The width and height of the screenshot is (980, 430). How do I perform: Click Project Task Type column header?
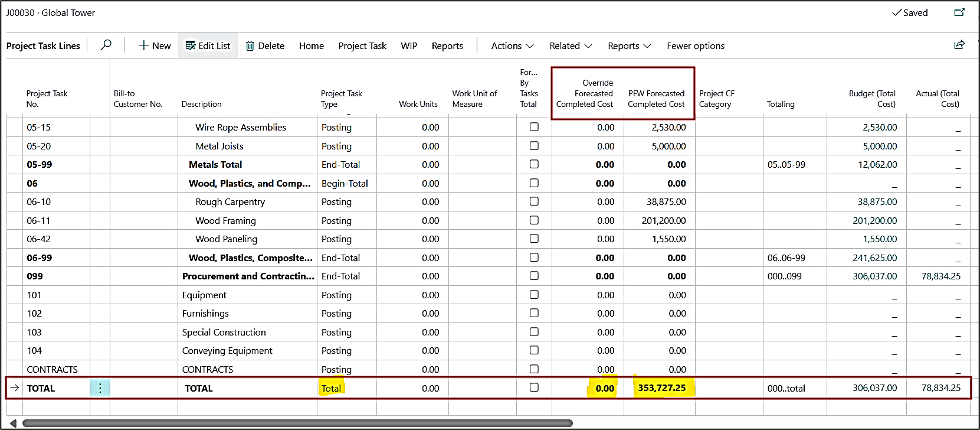(x=342, y=99)
